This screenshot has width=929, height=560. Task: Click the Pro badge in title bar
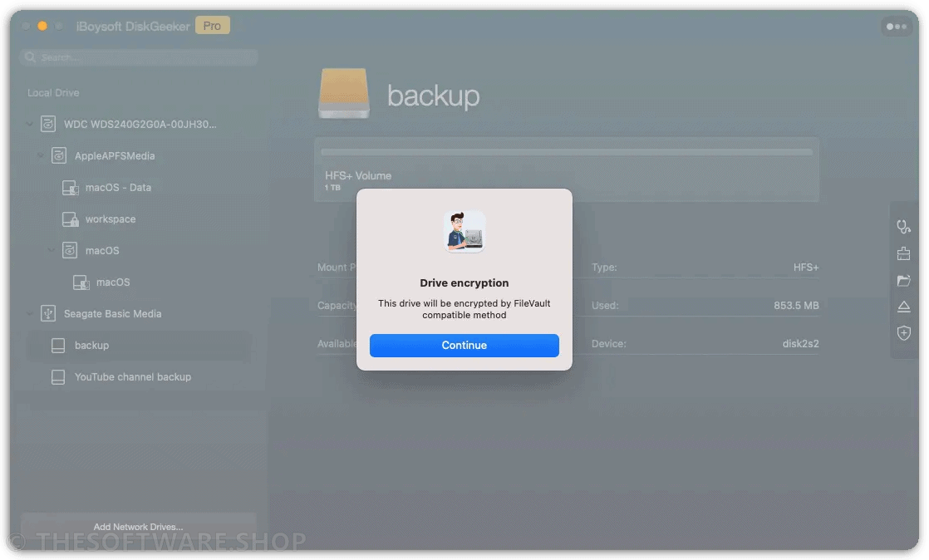212,26
